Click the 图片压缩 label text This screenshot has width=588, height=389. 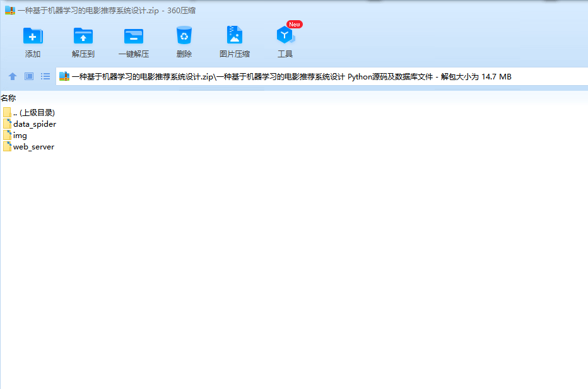pos(234,54)
